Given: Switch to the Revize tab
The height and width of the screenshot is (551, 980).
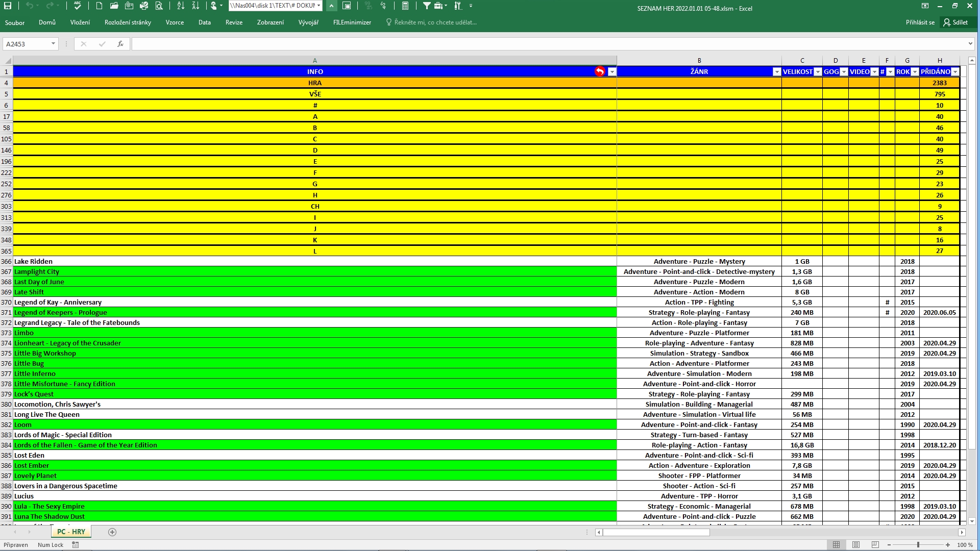Looking at the screenshot, I should coord(234,22).
